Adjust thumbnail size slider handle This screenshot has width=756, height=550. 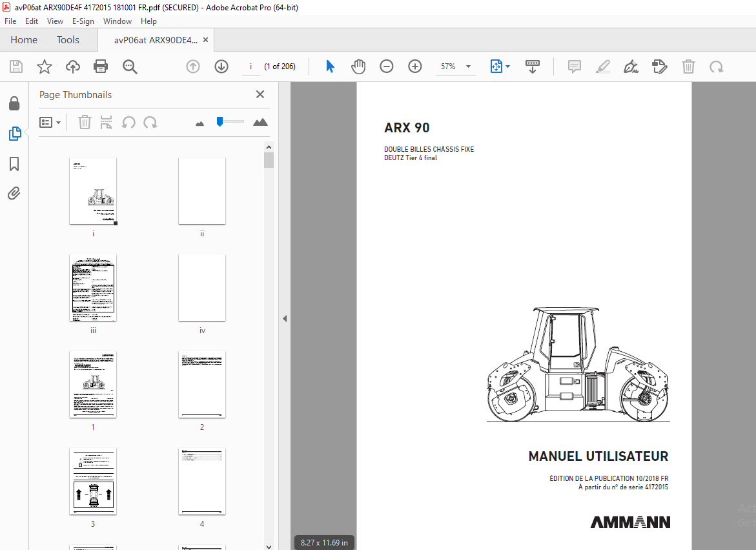[220, 121]
